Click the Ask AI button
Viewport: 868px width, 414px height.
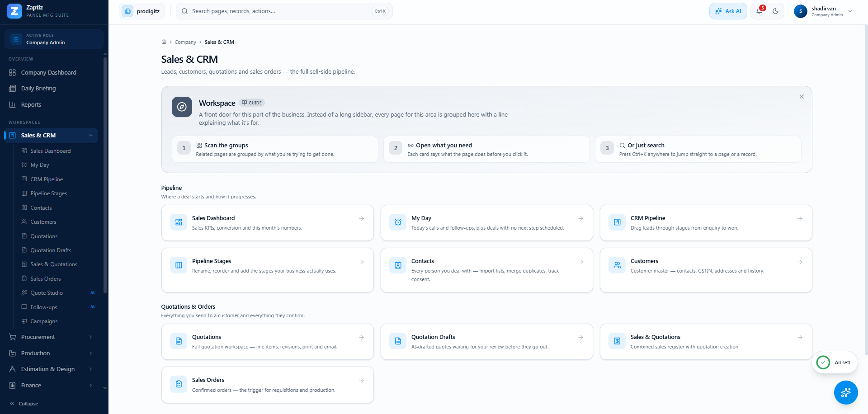(x=728, y=11)
